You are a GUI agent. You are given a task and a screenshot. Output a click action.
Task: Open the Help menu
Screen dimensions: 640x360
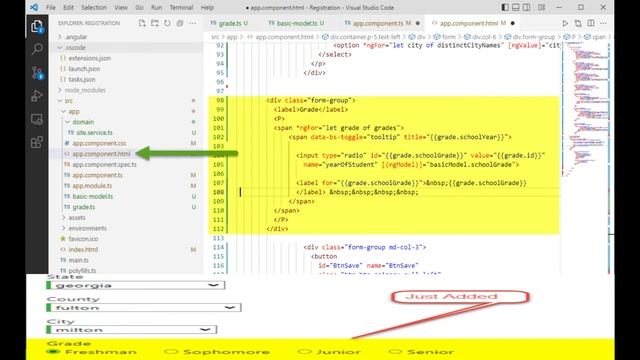207,7
